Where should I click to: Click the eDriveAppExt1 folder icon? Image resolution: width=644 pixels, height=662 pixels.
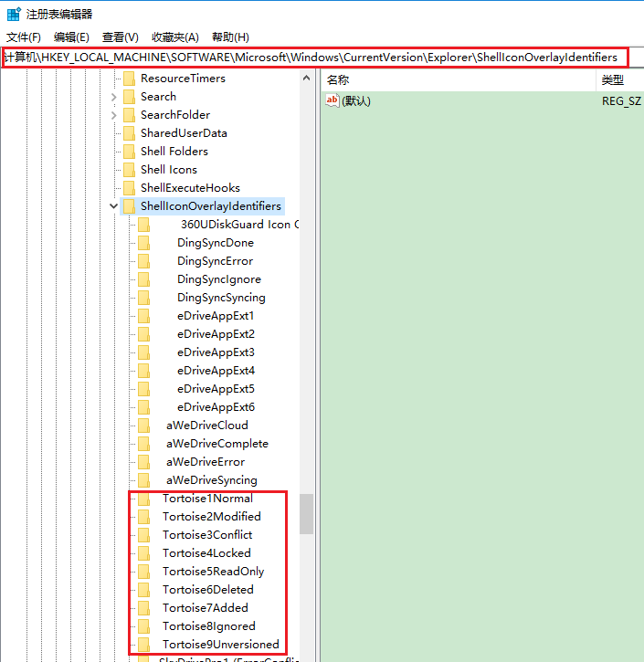(x=143, y=316)
